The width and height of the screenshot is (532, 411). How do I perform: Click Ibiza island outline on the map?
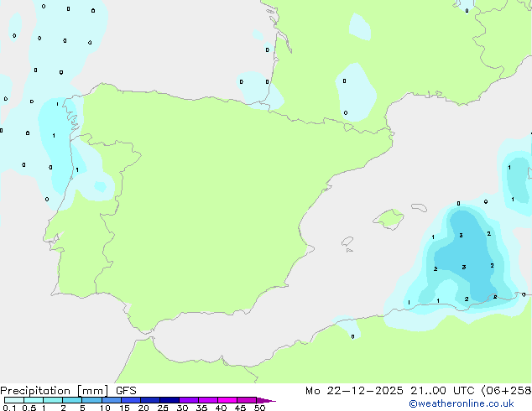point(347,242)
